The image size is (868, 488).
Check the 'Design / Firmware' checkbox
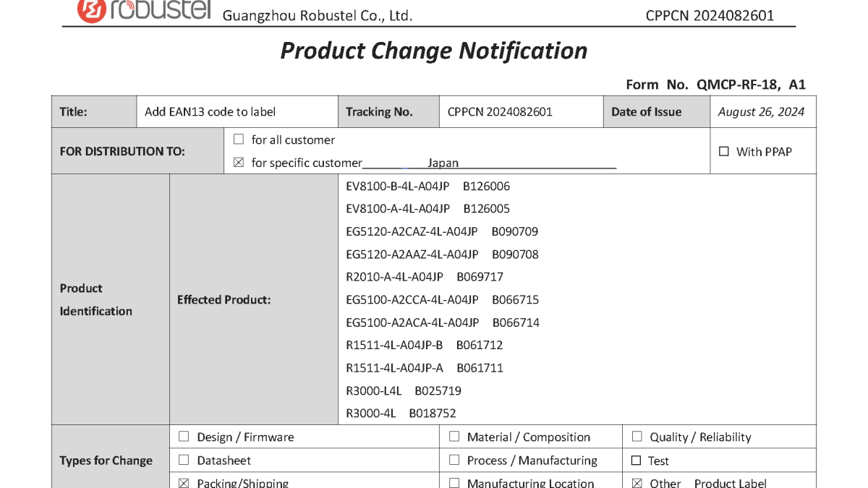184,437
